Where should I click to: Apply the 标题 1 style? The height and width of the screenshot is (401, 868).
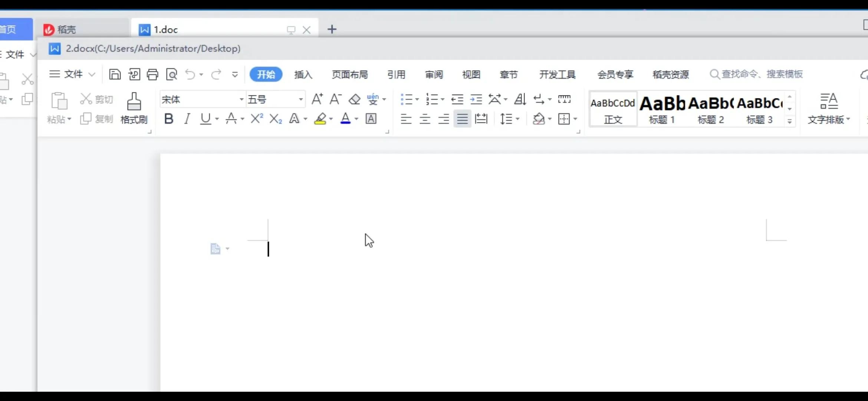662,109
